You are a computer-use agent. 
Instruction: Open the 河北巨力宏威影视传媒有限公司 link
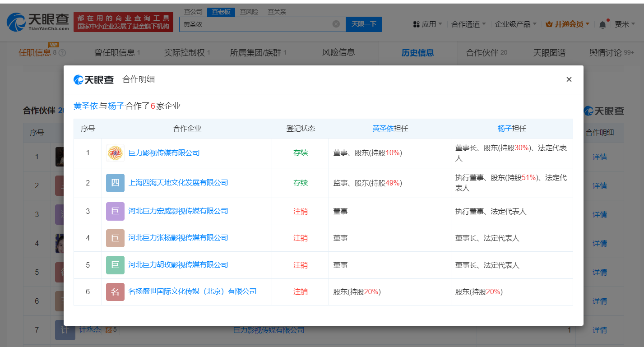(178, 211)
